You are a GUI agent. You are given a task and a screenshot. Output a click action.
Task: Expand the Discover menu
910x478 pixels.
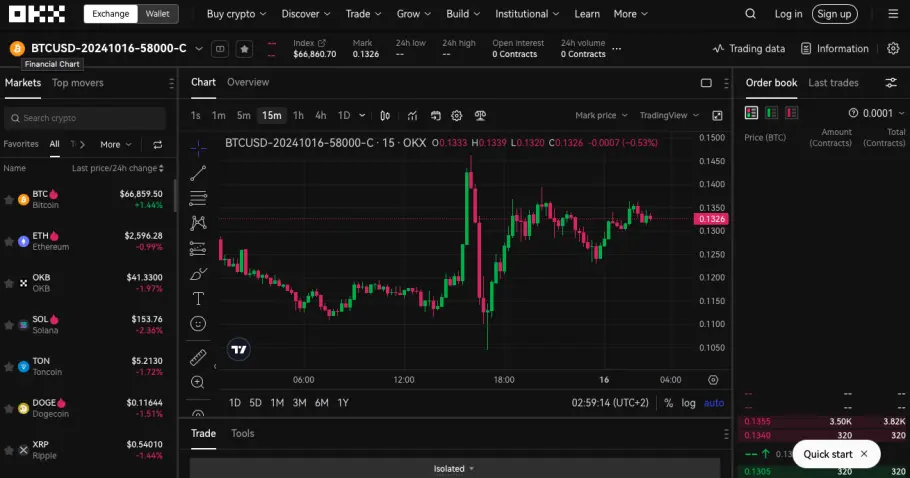(x=306, y=14)
